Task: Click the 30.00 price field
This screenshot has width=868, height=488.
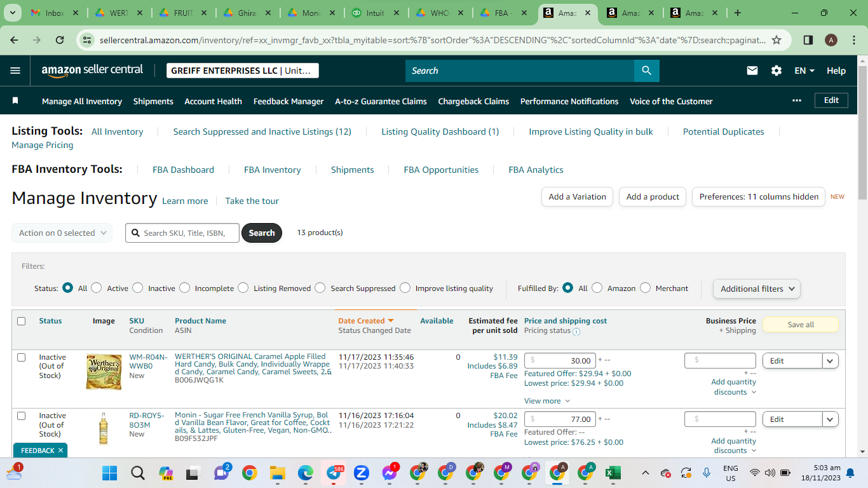Action: click(x=560, y=360)
